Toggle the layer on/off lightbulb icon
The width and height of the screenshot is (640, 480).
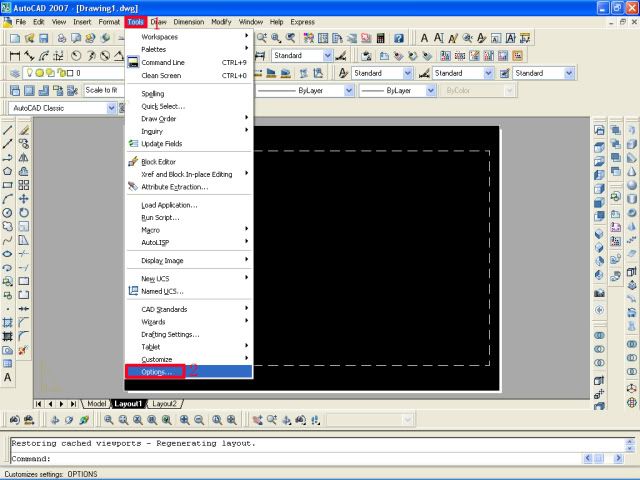click(x=30, y=73)
